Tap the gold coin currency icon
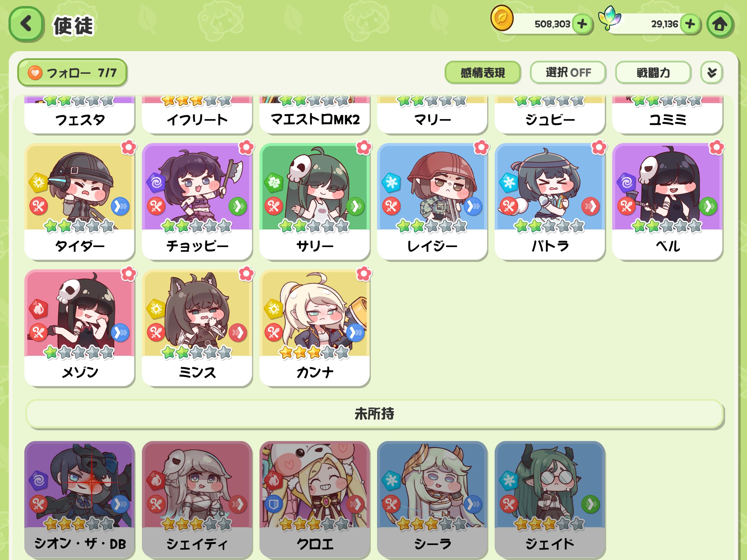This screenshot has height=560, width=747. point(502,19)
